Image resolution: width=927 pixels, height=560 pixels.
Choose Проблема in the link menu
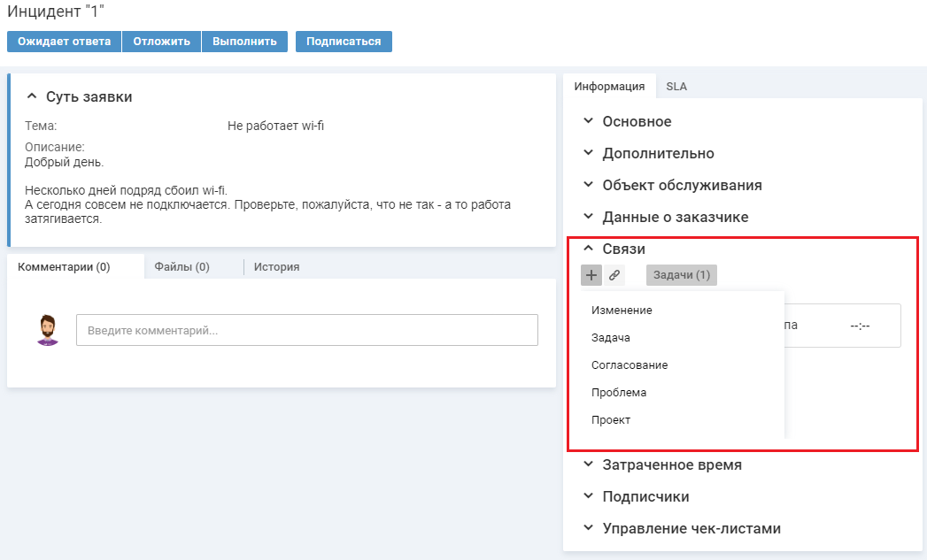point(619,393)
